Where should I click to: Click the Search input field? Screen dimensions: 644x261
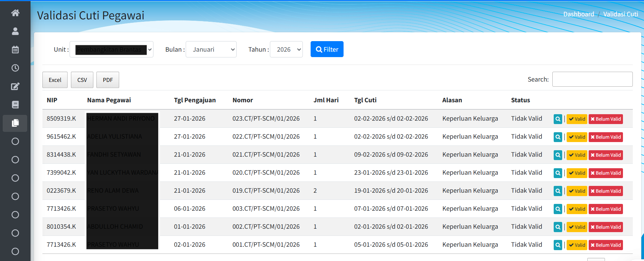(592, 79)
